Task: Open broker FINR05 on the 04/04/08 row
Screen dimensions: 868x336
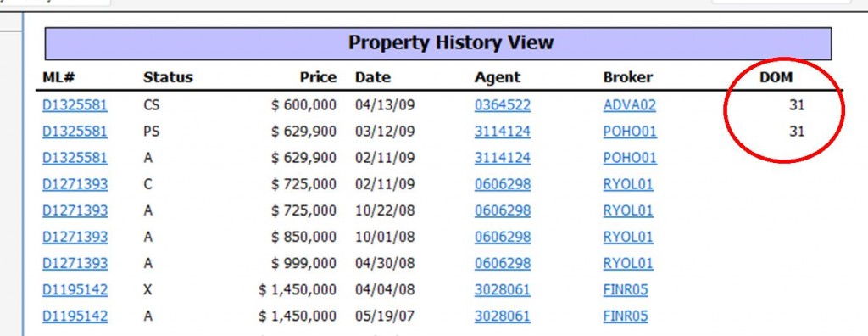Action: [x=626, y=289]
